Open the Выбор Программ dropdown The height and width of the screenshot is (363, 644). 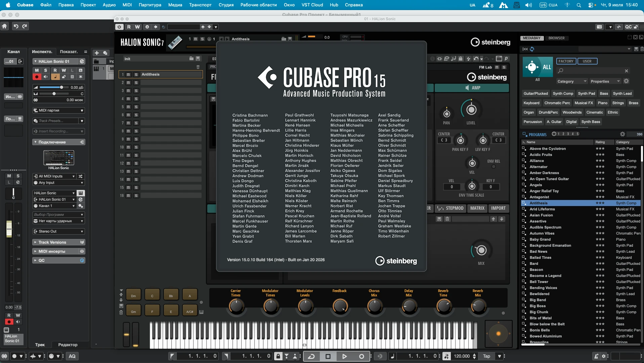point(58,214)
